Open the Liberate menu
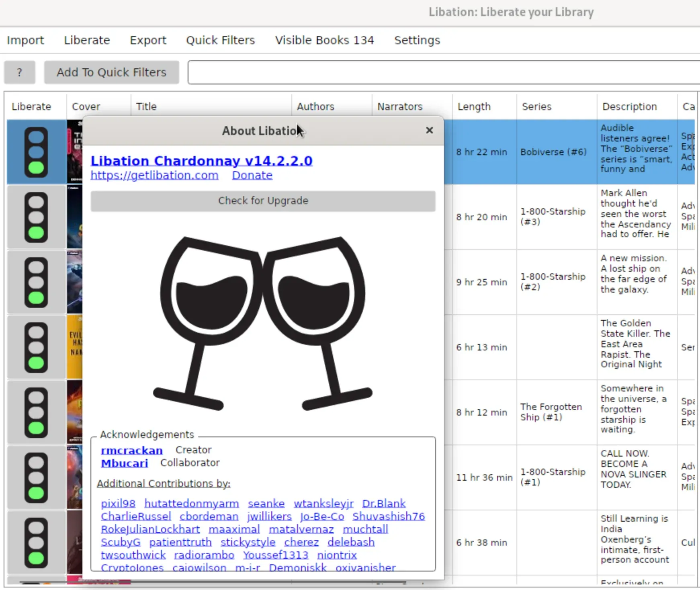 pos(87,40)
